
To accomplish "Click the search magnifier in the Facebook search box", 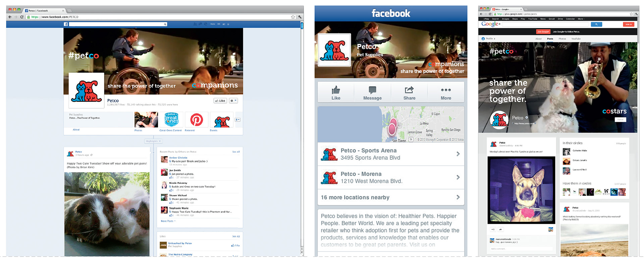I will click(x=165, y=24).
